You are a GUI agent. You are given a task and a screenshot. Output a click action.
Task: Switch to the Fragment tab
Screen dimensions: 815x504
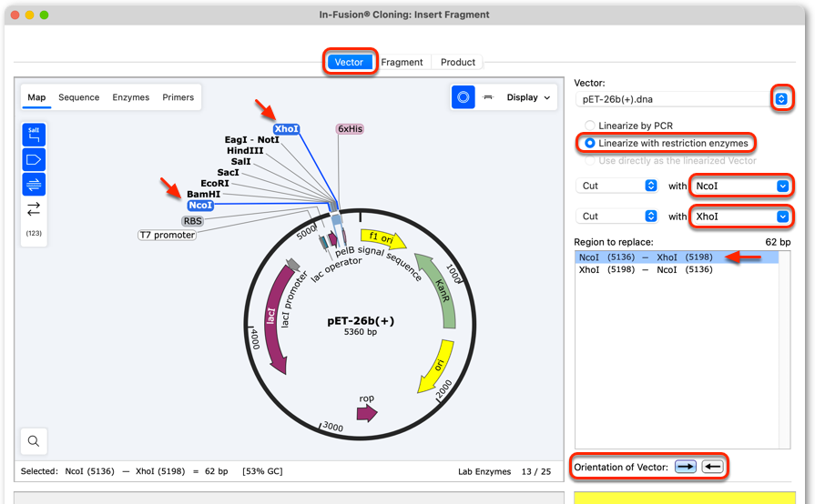coord(402,62)
